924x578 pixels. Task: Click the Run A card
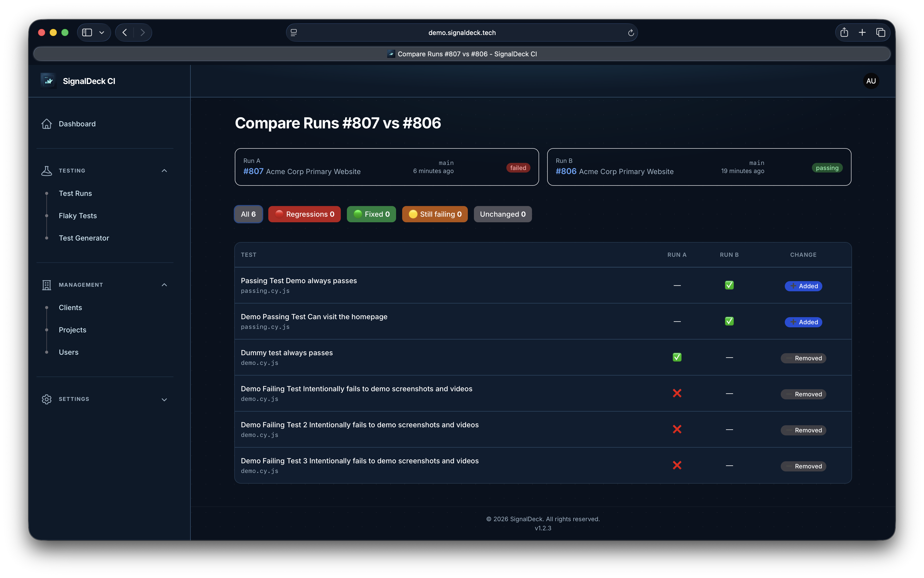(386, 167)
